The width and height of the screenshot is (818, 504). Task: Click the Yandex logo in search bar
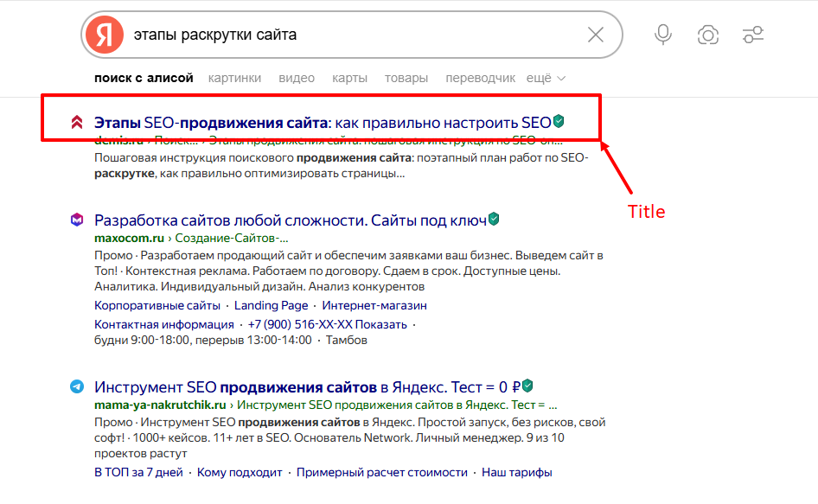coord(105,35)
